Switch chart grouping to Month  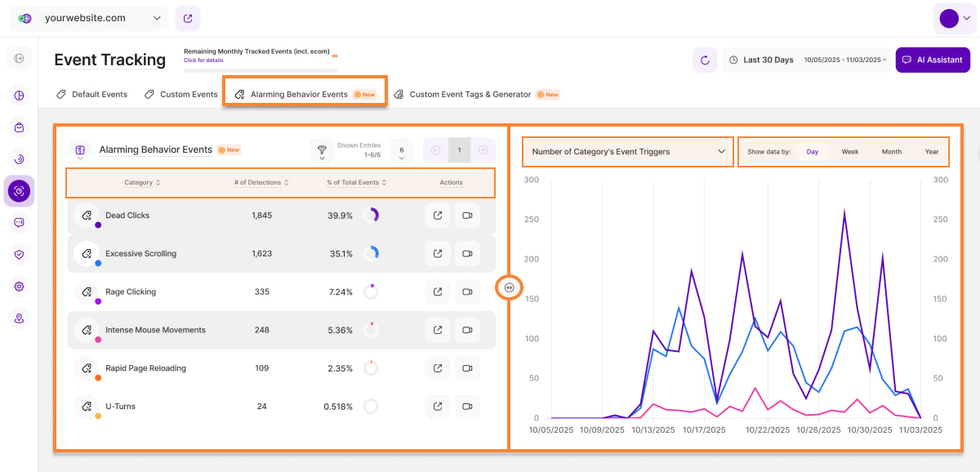click(x=891, y=152)
